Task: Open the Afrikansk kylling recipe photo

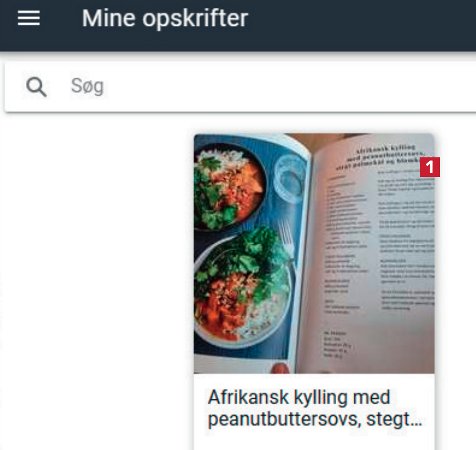Action: click(x=314, y=253)
